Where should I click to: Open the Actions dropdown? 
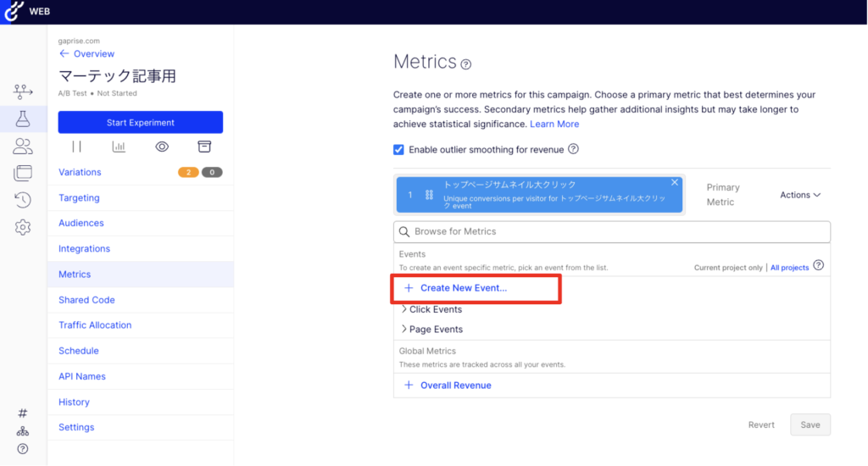click(799, 195)
